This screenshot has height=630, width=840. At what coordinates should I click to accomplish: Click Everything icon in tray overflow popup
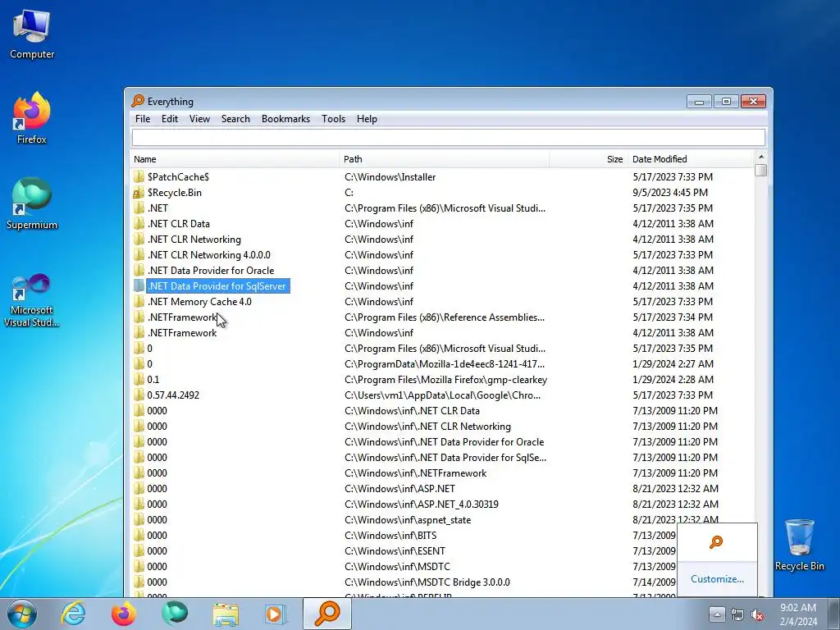[x=716, y=542]
